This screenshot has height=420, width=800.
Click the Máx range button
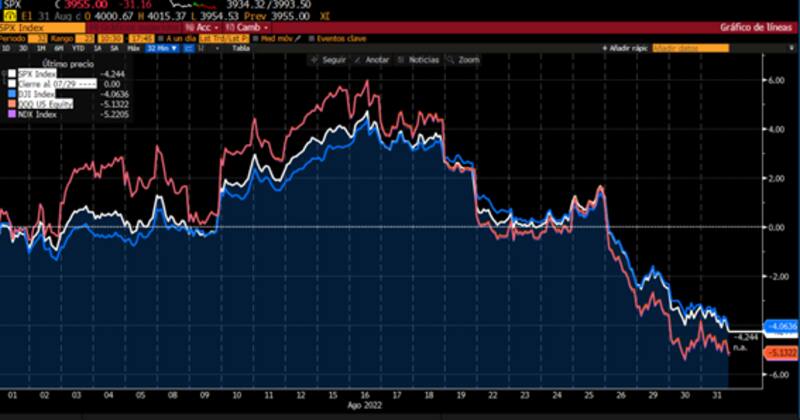click(132, 47)
